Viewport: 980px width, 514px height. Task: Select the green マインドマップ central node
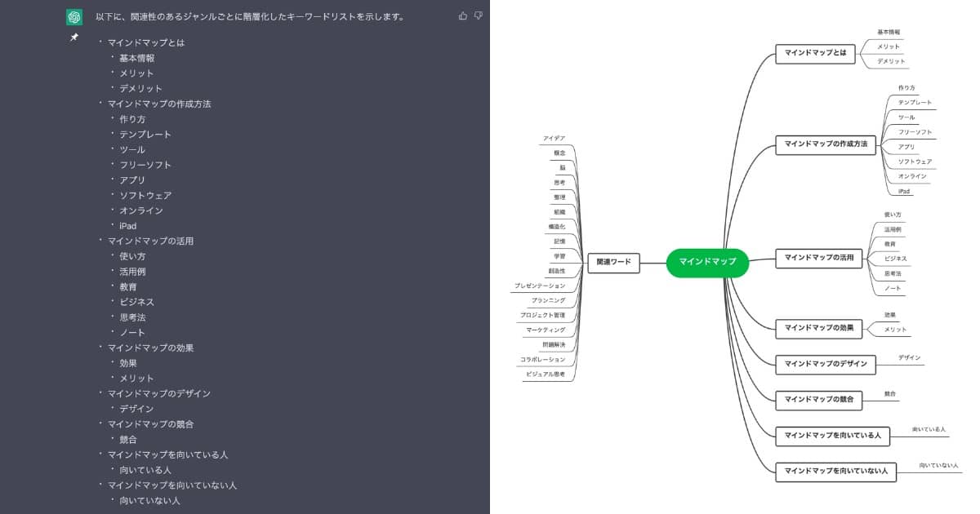click(707, 263)
